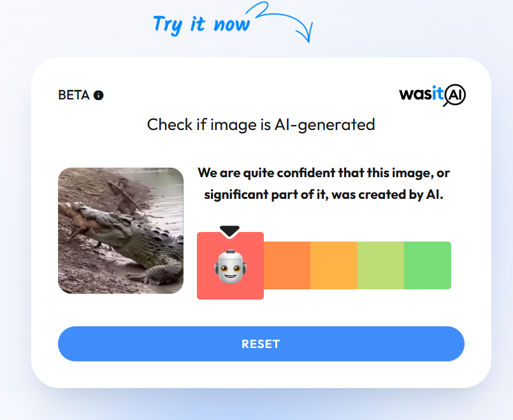Click the wasitAI logo
The image size is (513, 420).
coord(432,96)
